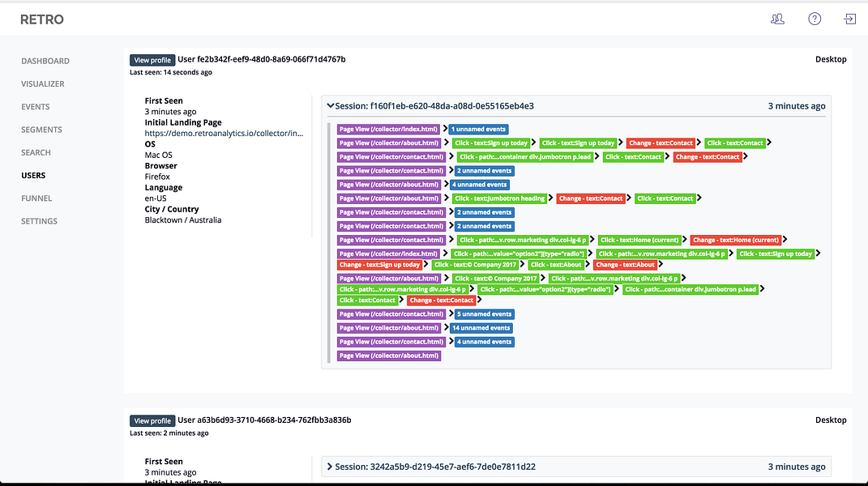Click '3 minutes ago' on session 3242a5b9
Screen dimensions: 868x486
(x=796, y=467)
